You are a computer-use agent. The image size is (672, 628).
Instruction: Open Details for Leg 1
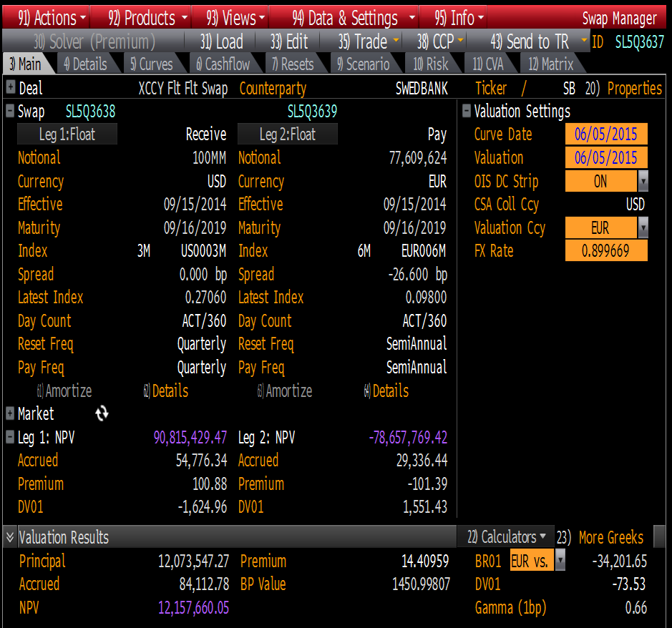tap(167, 391)
